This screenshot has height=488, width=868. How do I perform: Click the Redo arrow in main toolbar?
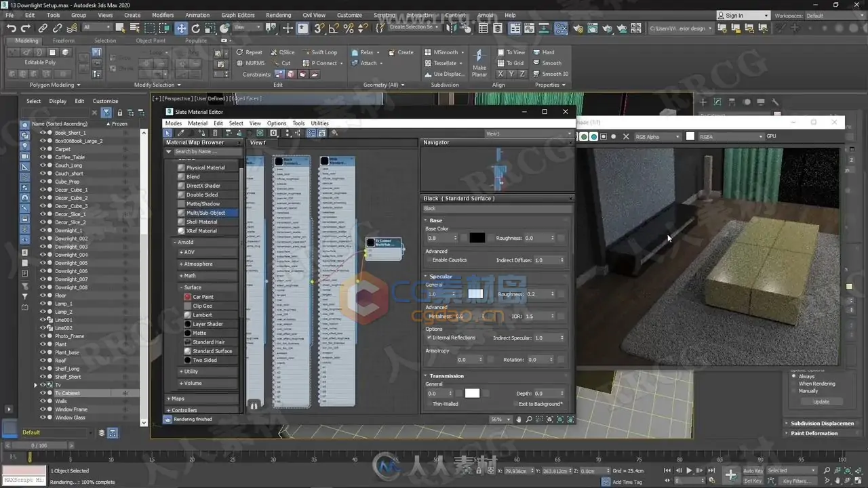[26, 28]
